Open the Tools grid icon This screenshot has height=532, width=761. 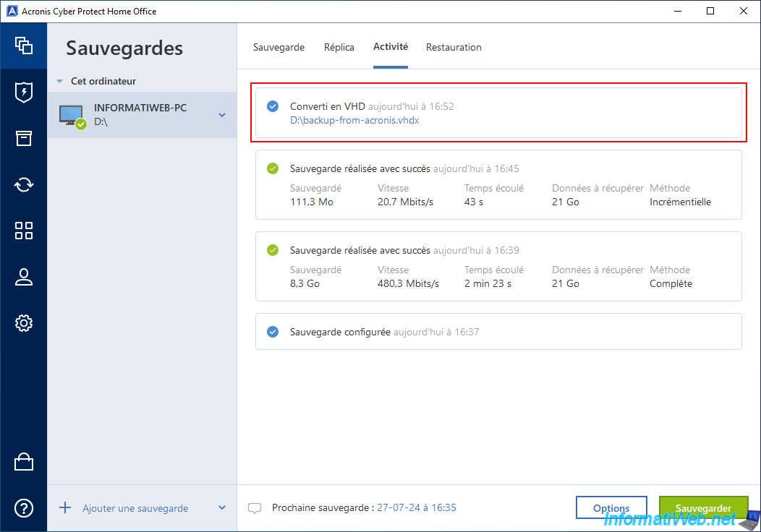(23, 231)
